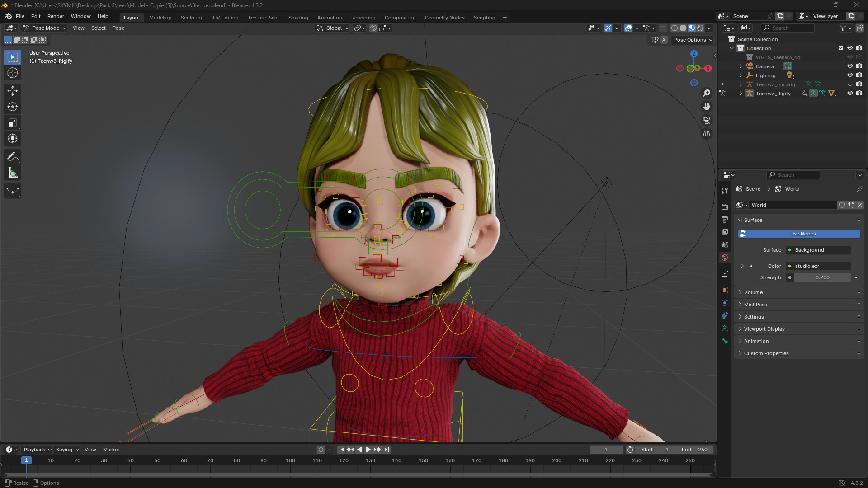Hide Teenw3_Rigify in the viewport

[x=850, y=93]
